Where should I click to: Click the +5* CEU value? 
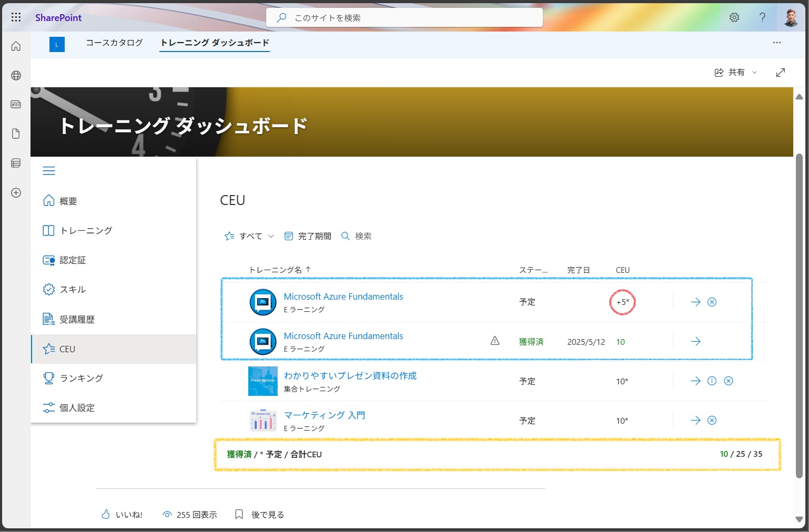click(x=623, y=302)
